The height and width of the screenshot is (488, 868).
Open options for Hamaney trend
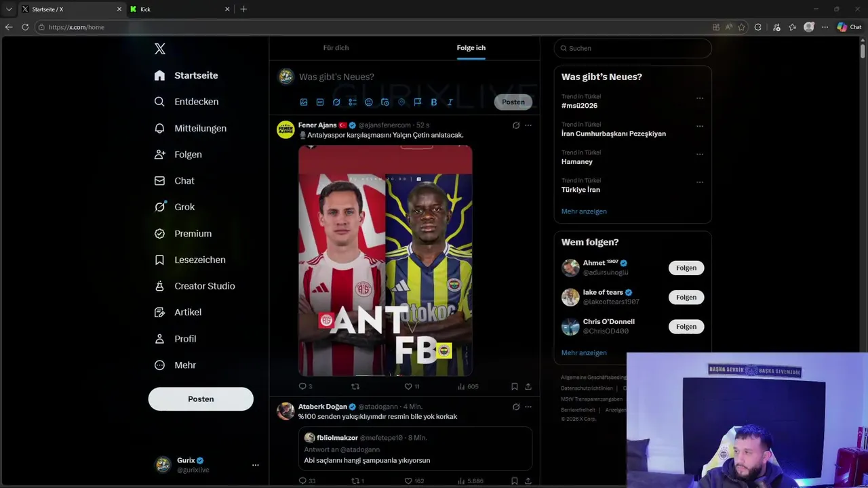700,155
